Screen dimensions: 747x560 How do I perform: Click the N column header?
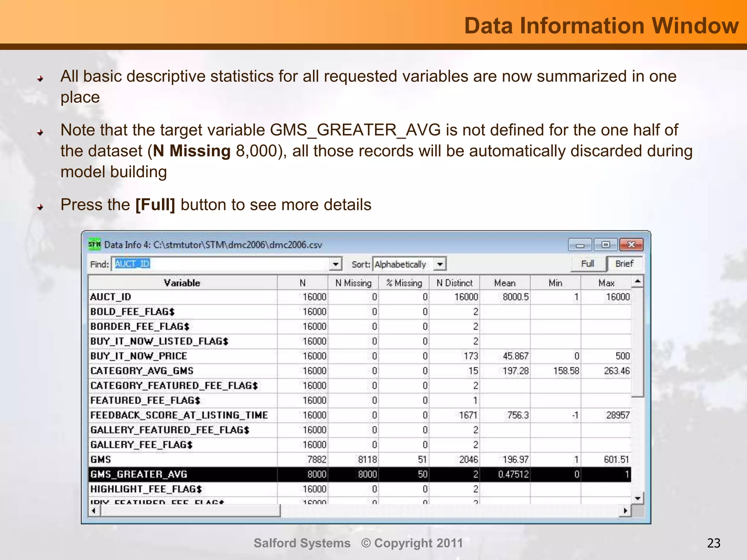coord(302,283)
